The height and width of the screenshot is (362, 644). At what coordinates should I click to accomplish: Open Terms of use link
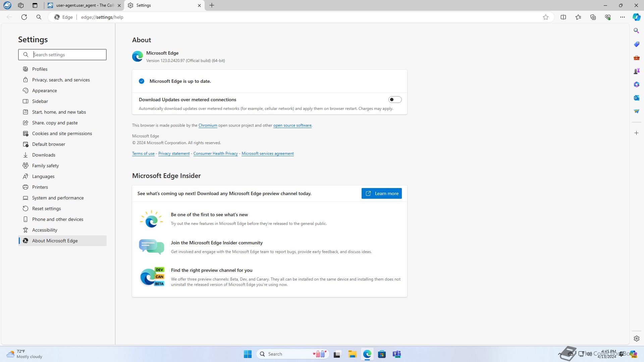(x=143, y=154)
